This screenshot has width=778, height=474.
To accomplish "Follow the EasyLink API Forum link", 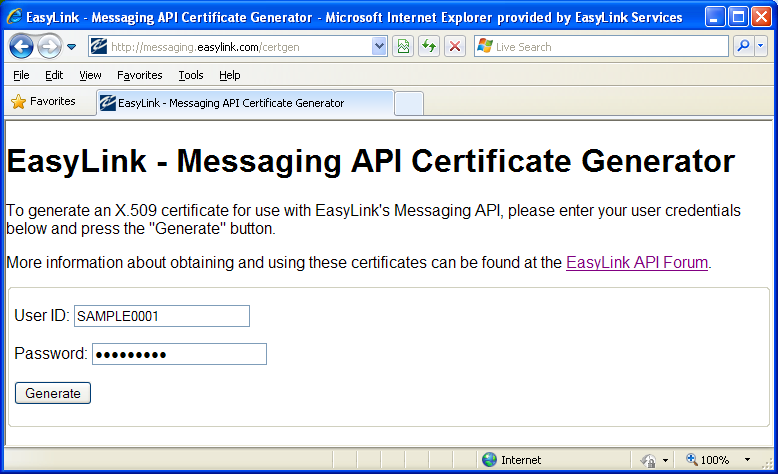I will (637, 262).
